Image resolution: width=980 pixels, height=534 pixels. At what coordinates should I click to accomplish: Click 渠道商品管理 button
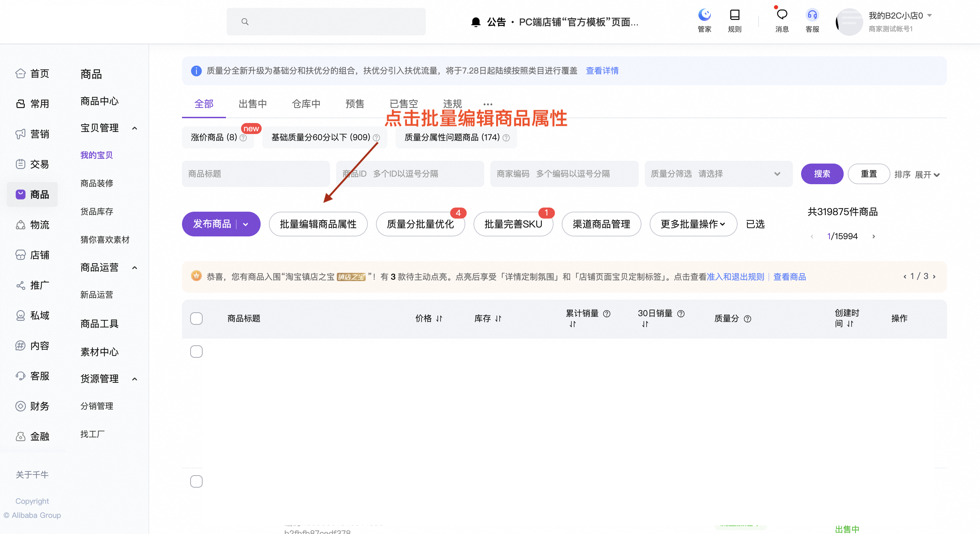coord(601,224)
